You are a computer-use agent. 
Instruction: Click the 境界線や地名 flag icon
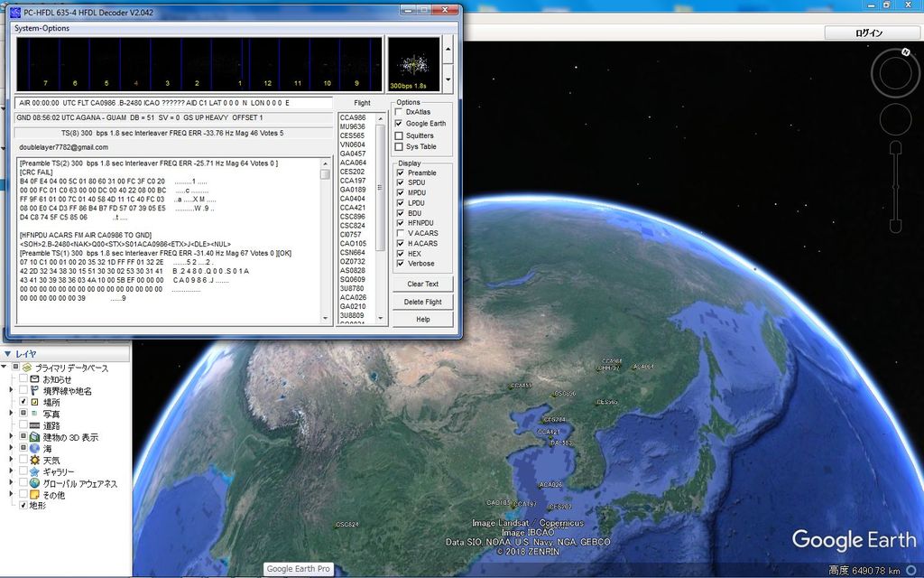coord(34,389)
